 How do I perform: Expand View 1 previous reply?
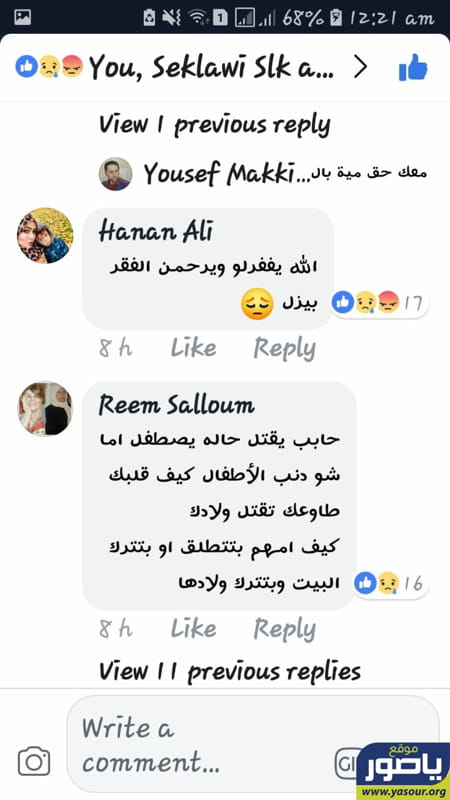(215, 124)
